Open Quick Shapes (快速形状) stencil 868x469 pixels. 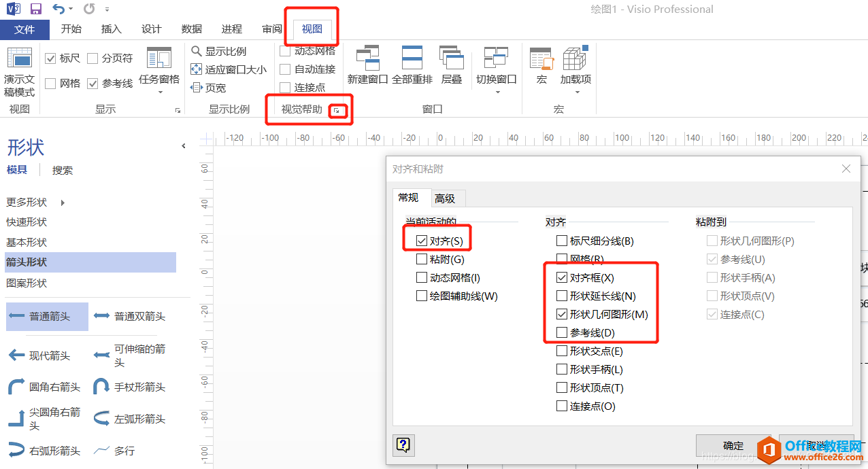(27, 222)
